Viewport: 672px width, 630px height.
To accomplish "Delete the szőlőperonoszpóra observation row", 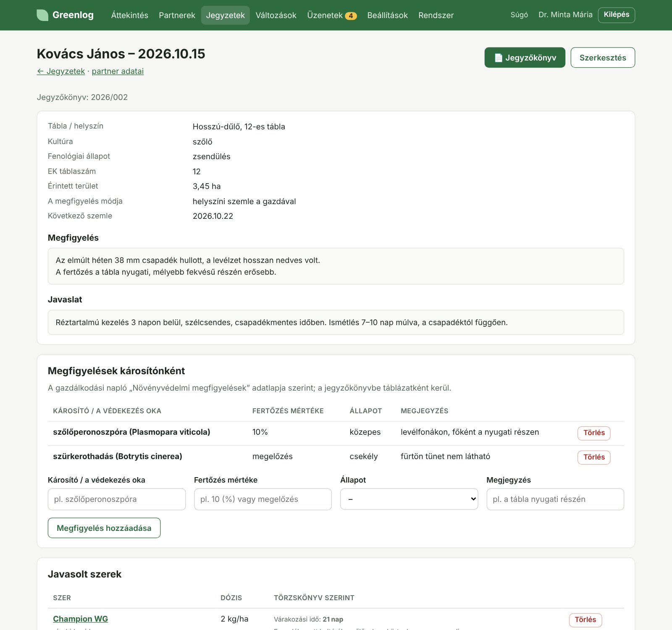I will click(593, 433).
